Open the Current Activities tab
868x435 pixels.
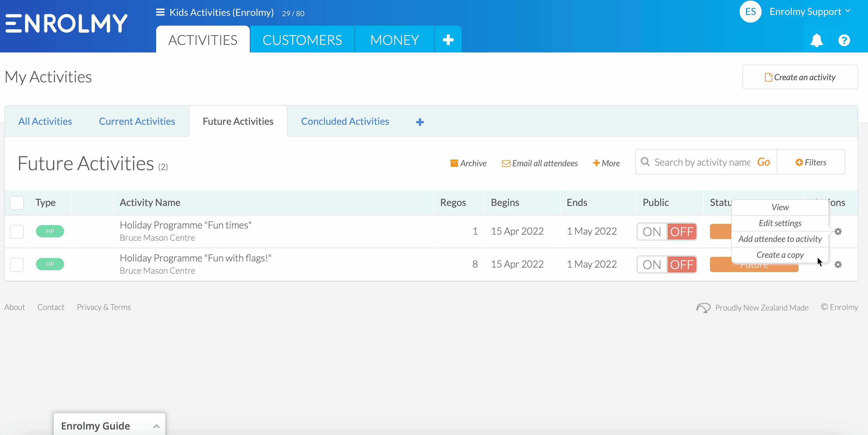pyautogui.click(x=137, y=121)
